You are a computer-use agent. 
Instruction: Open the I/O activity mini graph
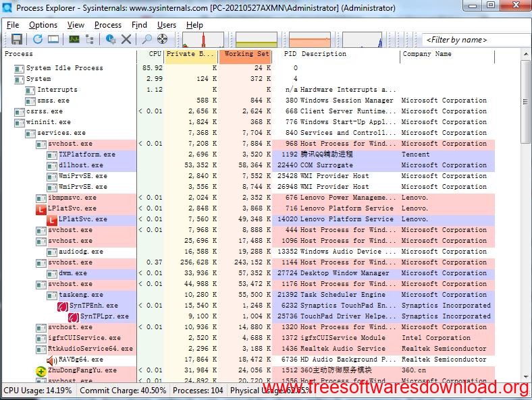point(363,40)
